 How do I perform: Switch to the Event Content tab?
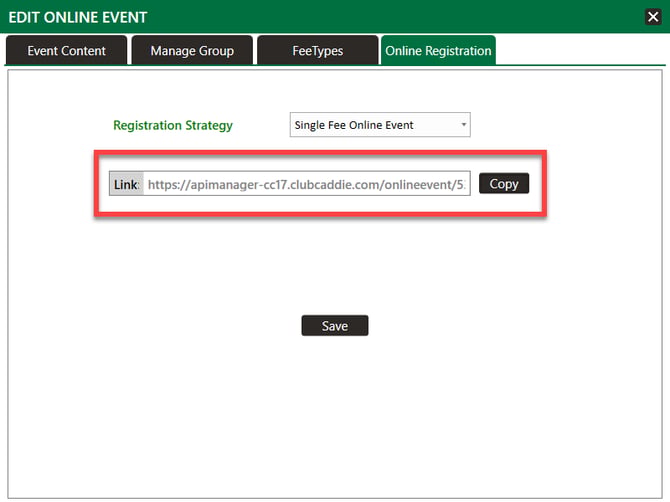[x=68, y=50]
